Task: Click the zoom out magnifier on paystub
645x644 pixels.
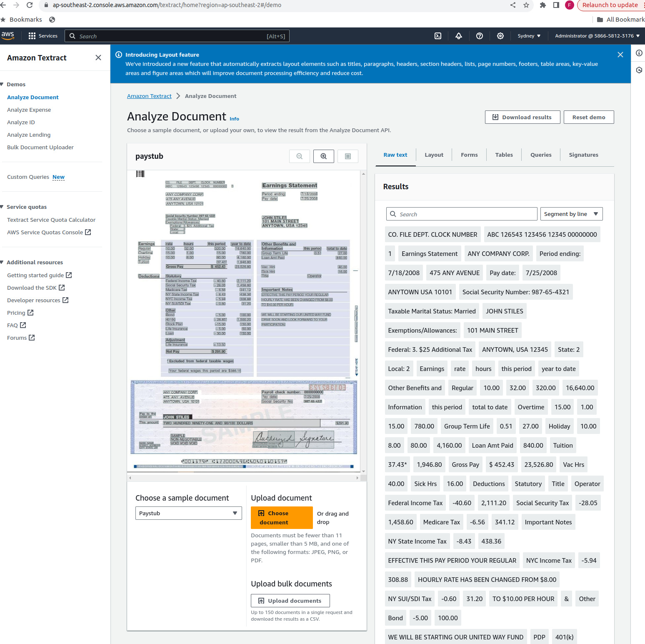Action: [x=300, y=156]
